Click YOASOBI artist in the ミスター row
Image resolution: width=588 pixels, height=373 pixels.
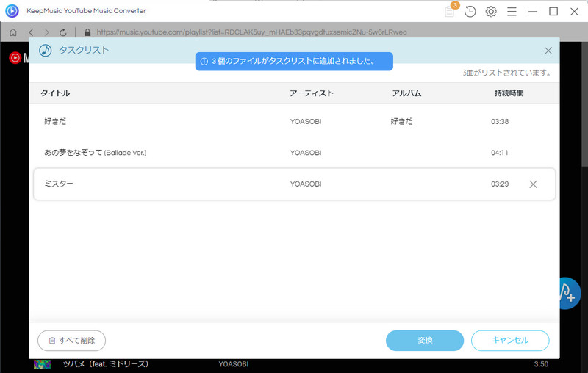click(306, 184)
